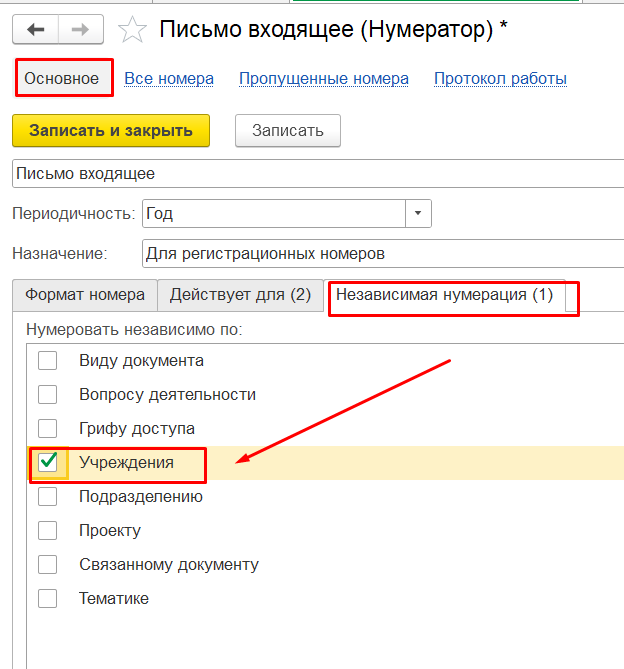Image resolution: width=624 pixels, height=669 pixels.
Task: Uncheck the Учреждения checkbox
Action: click(47, 462)
